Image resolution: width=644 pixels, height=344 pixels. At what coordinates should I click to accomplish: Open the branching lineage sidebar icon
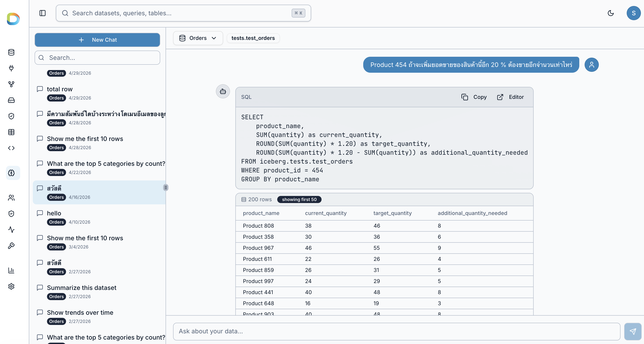pos(11,84)
